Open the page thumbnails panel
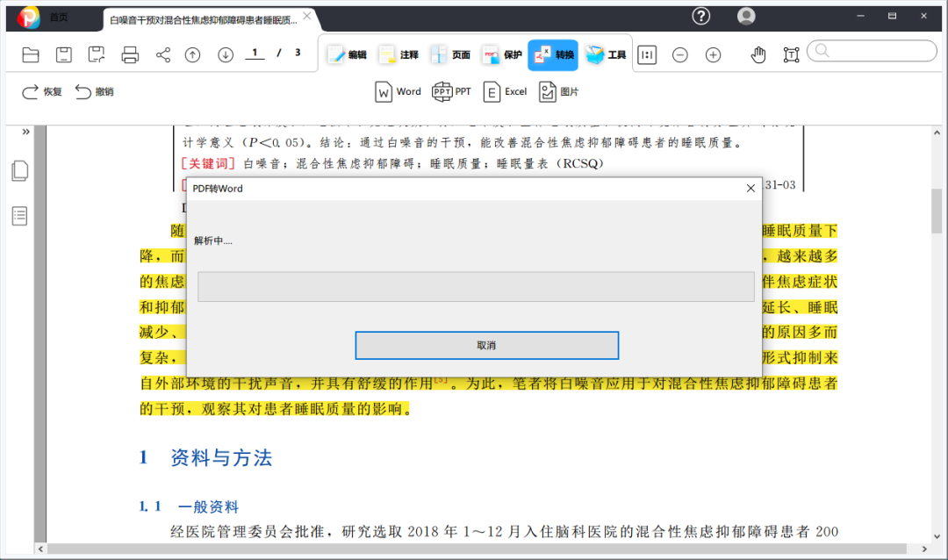Viewport: 948px width, 560px height. coord(20,171)
